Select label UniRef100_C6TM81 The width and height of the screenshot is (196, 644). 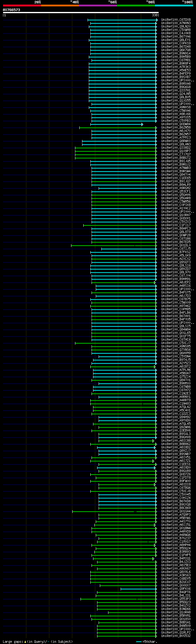176,60
